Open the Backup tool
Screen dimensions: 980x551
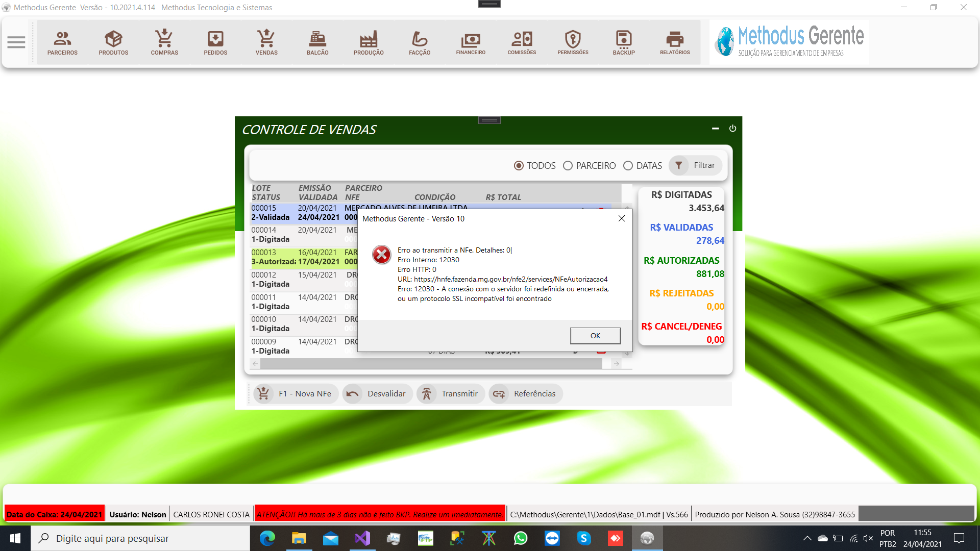pos(624,43)
